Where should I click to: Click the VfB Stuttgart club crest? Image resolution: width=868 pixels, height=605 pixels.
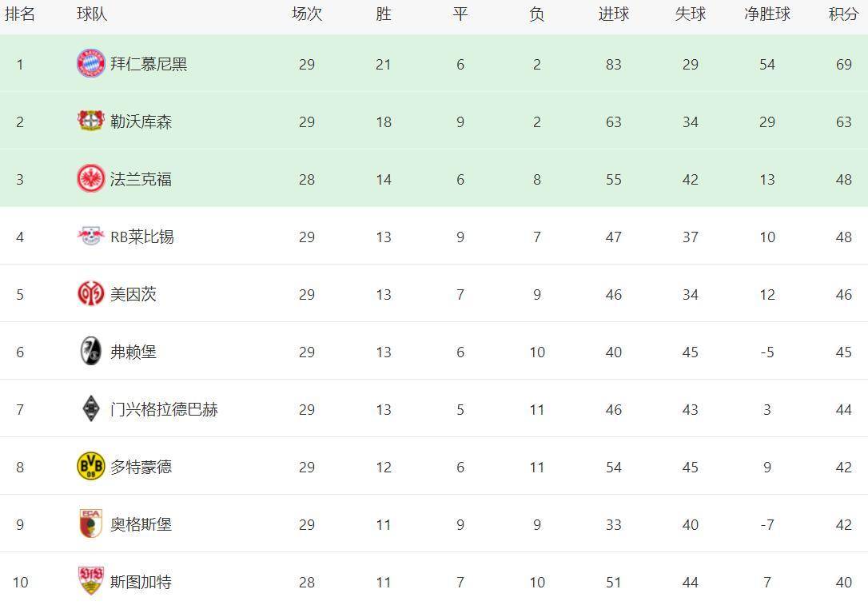[90, 582]
